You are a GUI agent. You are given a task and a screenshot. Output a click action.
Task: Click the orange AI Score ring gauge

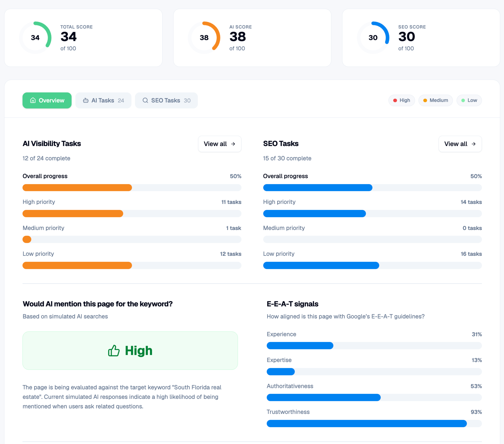204,38
